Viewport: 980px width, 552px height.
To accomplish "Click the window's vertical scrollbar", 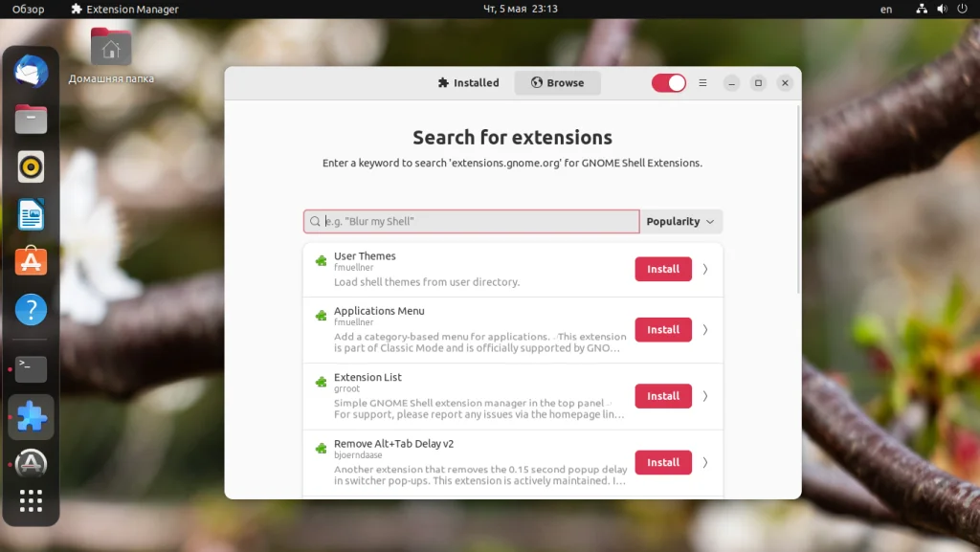I will [798, 199].
